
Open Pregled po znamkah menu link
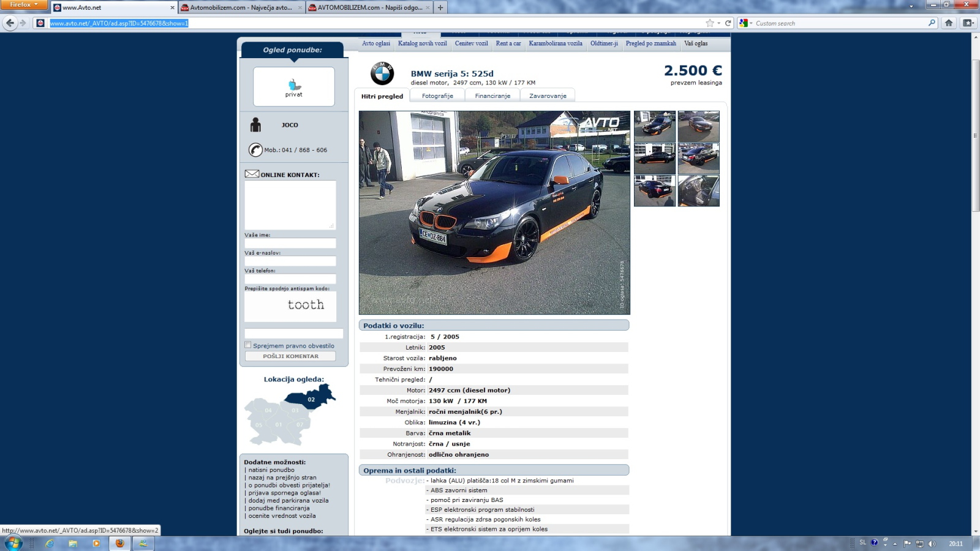click(650, 43)
